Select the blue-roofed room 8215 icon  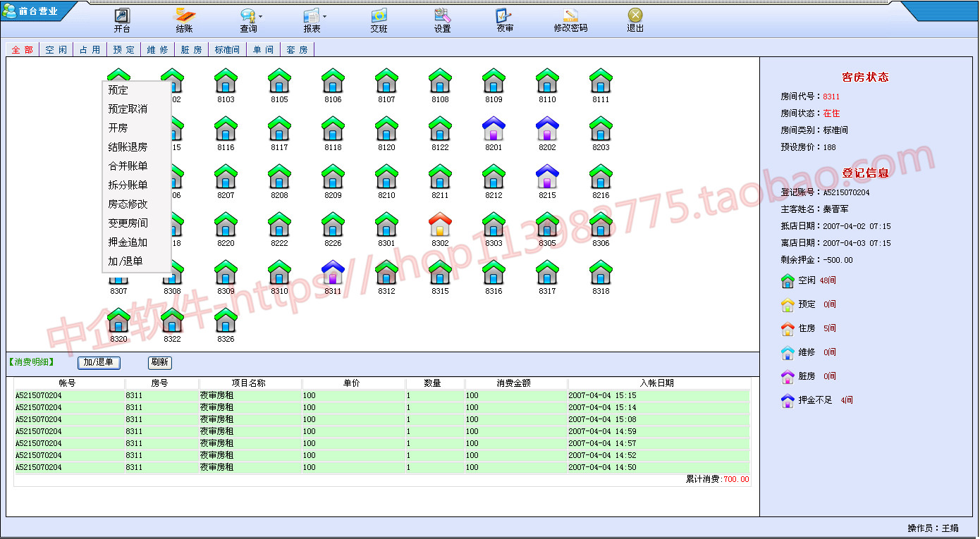(547, 176)
